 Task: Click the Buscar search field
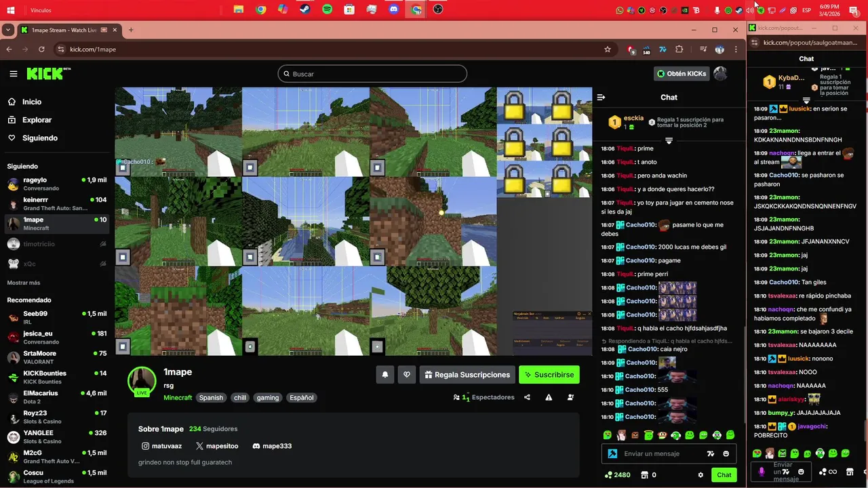coord(372,74)
